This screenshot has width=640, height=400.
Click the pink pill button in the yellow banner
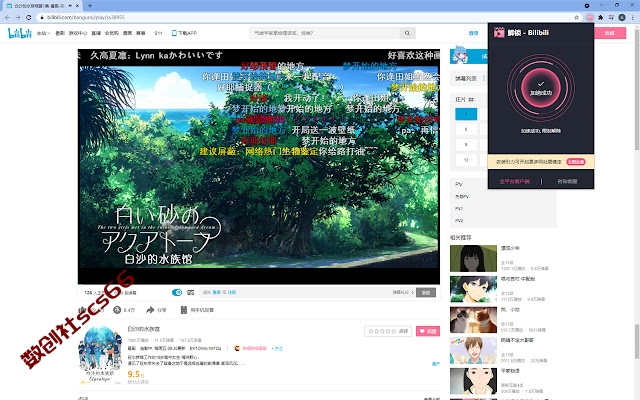[x=576, y=162]
